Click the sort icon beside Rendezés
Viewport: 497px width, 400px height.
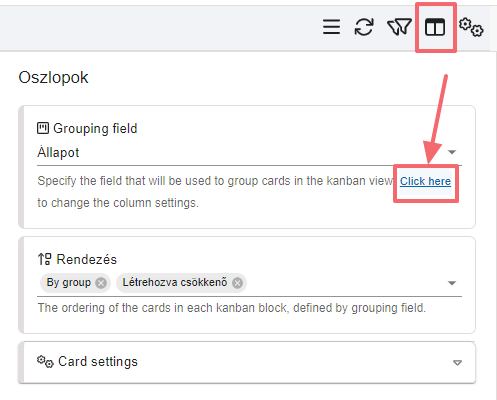click(x=44, y=259)
